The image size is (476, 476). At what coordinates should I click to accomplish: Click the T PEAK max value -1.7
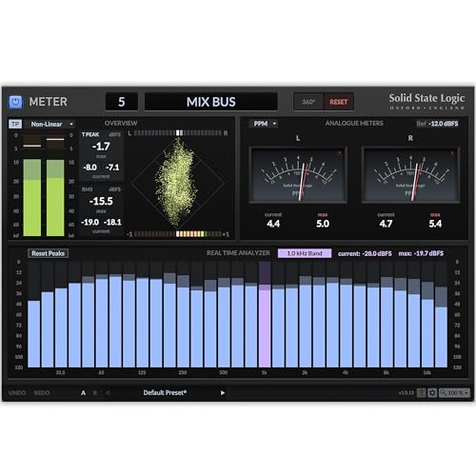pyautogui.click(x=101, y=147)
